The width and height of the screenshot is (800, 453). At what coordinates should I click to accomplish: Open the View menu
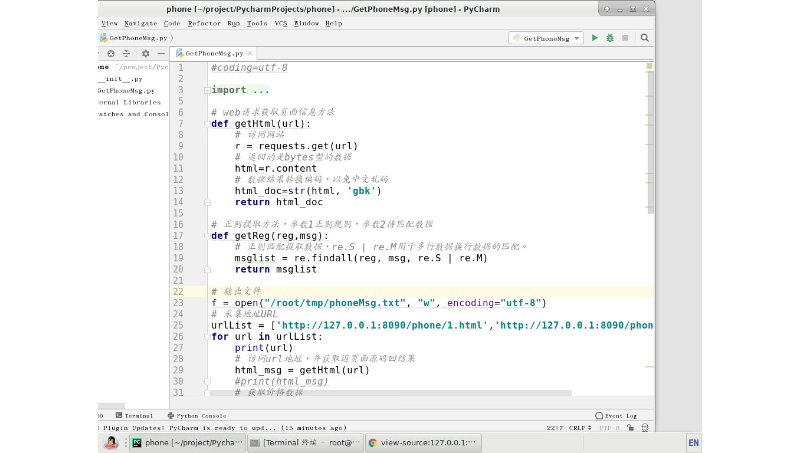point(109,23)
